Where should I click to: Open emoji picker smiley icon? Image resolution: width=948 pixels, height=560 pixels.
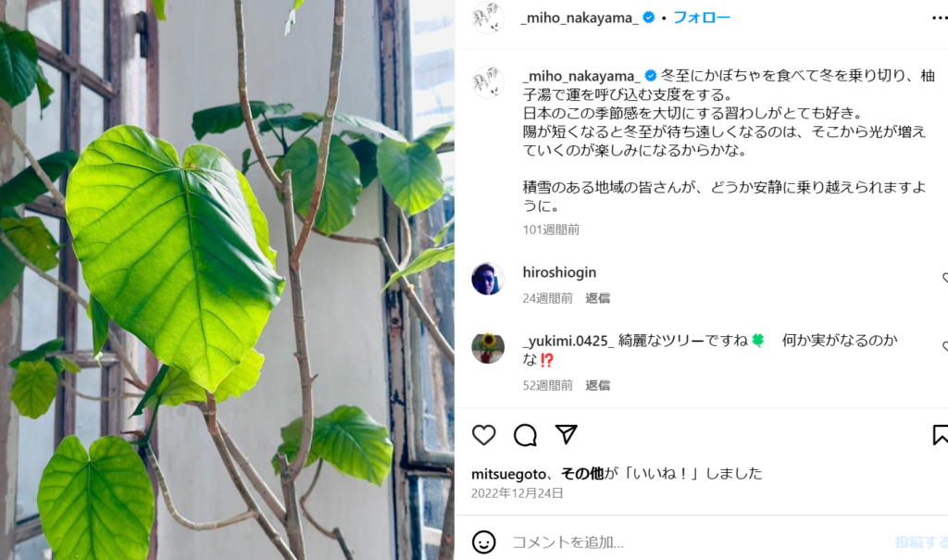pos(483,541)
